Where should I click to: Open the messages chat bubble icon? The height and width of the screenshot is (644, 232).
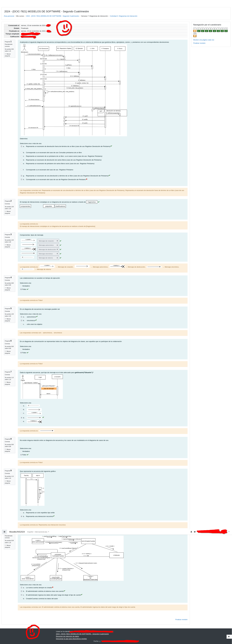195,532
